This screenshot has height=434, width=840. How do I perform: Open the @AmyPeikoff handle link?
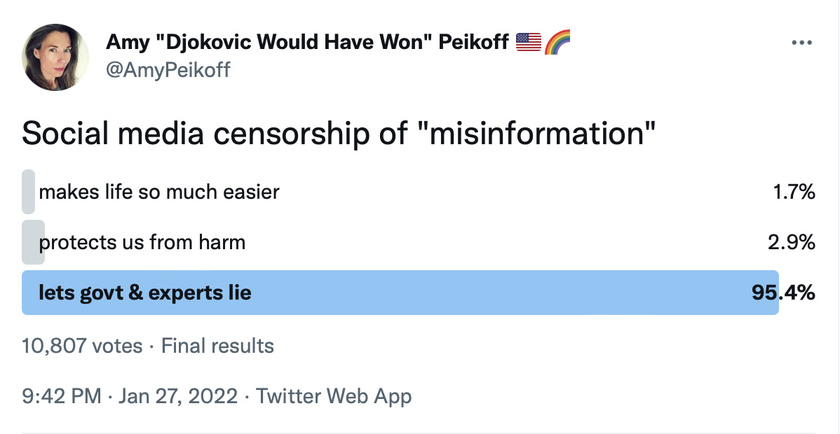click(168, 70)
